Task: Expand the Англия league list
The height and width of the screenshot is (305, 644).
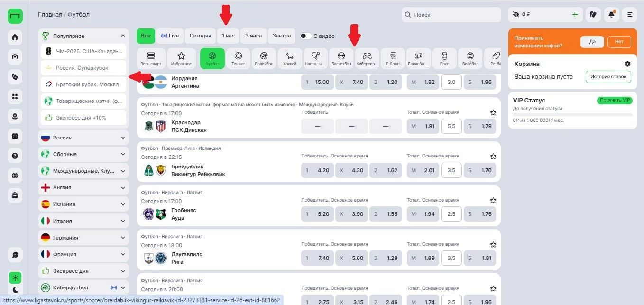Action: tap(83, 187)
